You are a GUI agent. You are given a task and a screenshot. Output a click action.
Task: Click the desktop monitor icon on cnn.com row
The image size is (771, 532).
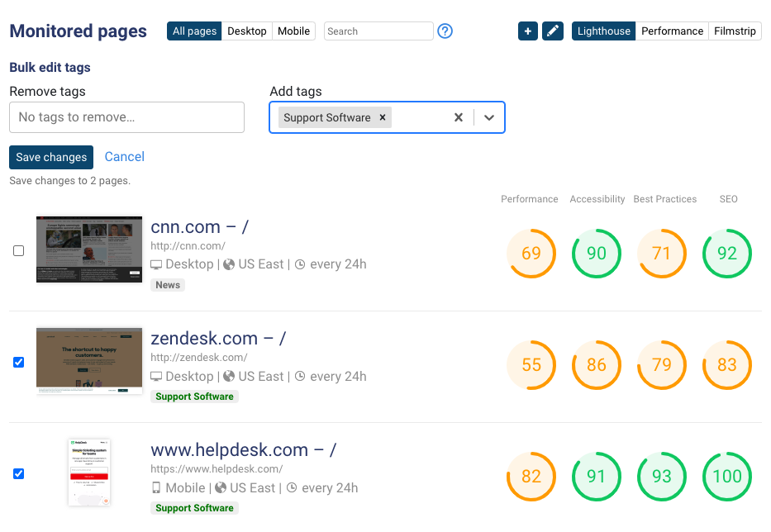coord(157,264)
